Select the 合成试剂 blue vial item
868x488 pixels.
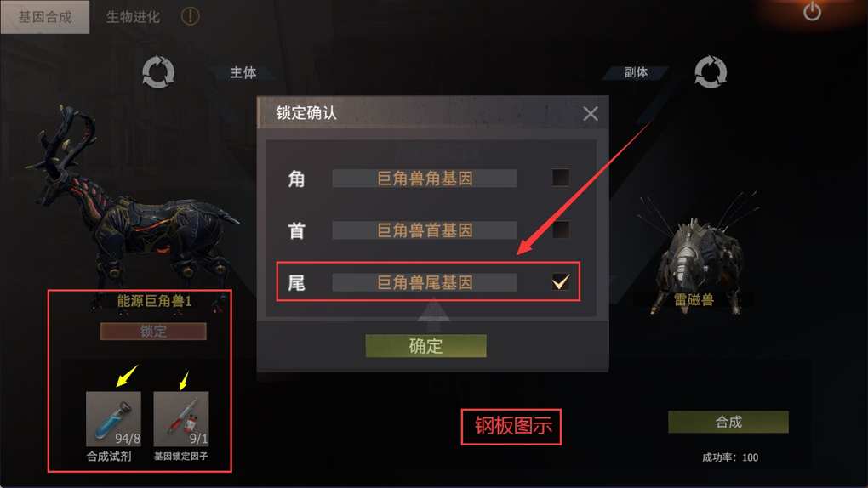(113, 419)
